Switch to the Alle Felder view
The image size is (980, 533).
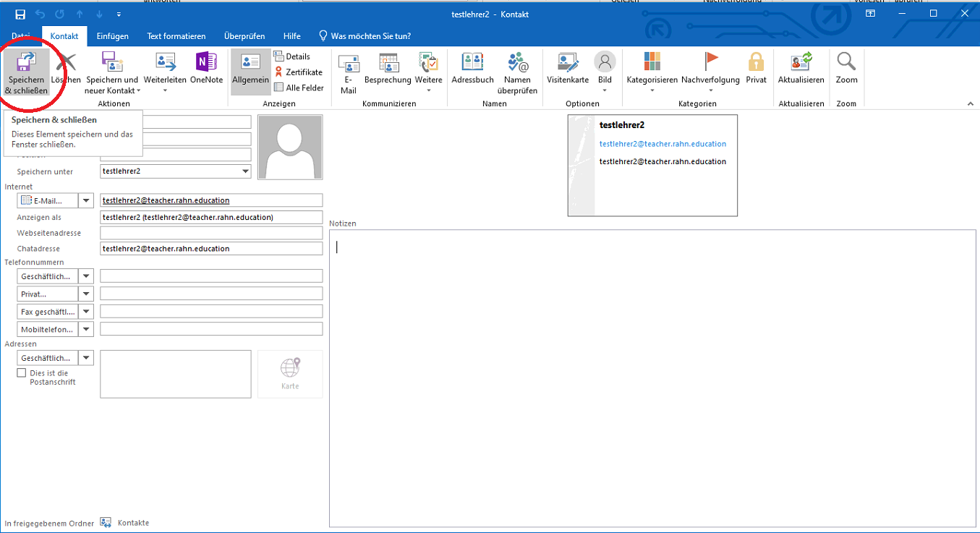coord(299,88)
